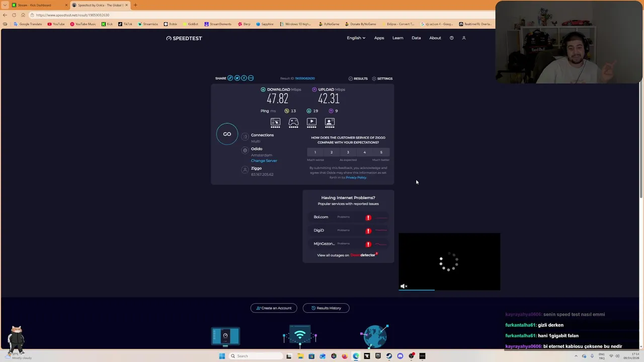The width and height of the screenshot is (644, 362).
Task: Open Discord from the taskbar
Action: coord(400,356)
